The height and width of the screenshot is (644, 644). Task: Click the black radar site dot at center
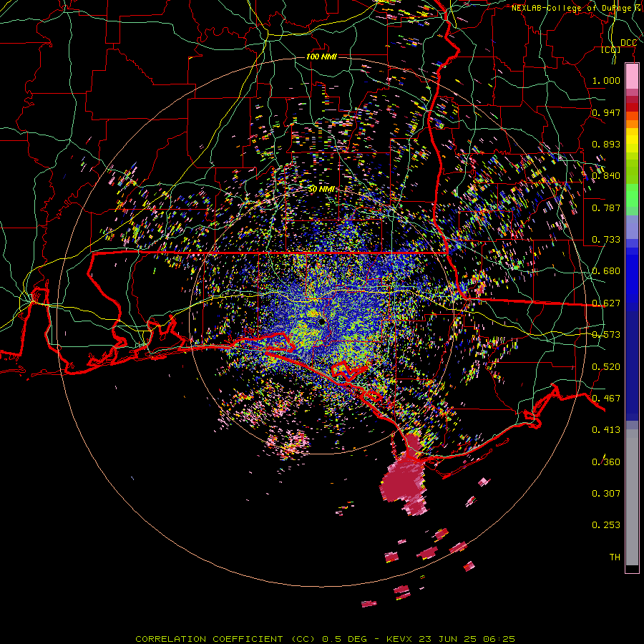tap(322, 322)
